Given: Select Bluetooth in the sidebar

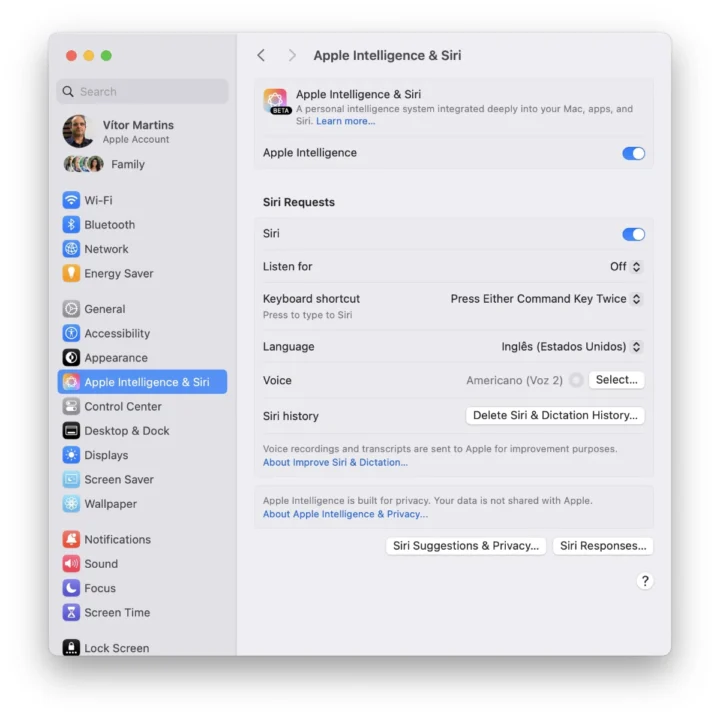Looking at the screenshot, I should (x=142, y=225).
